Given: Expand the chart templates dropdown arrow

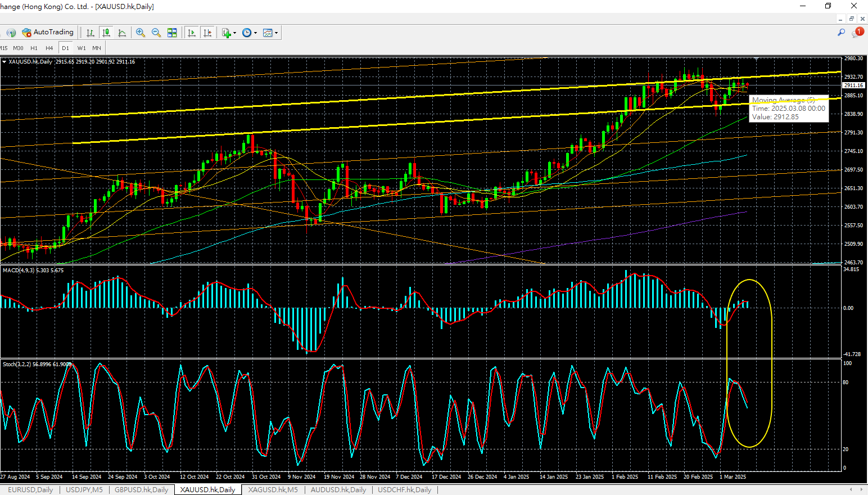Looking at the screenshot, I should coord(276,33).
